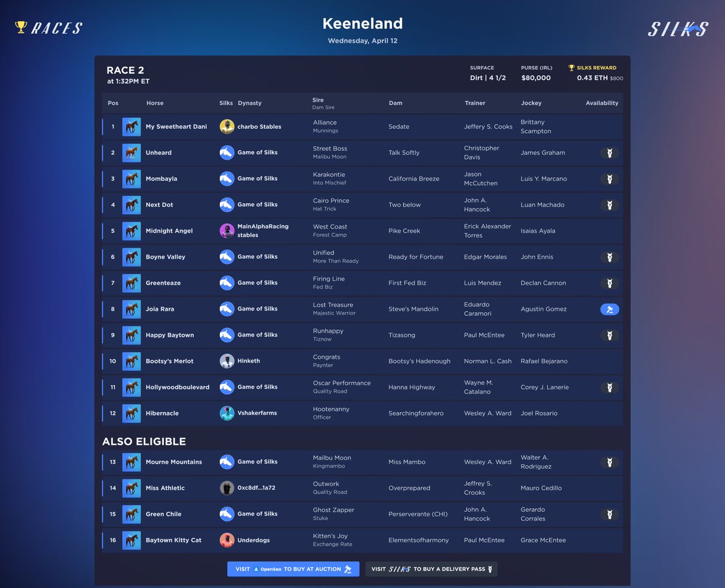Click the Keeneland track title
725x588 pixels.
click(x=362, y=24)
